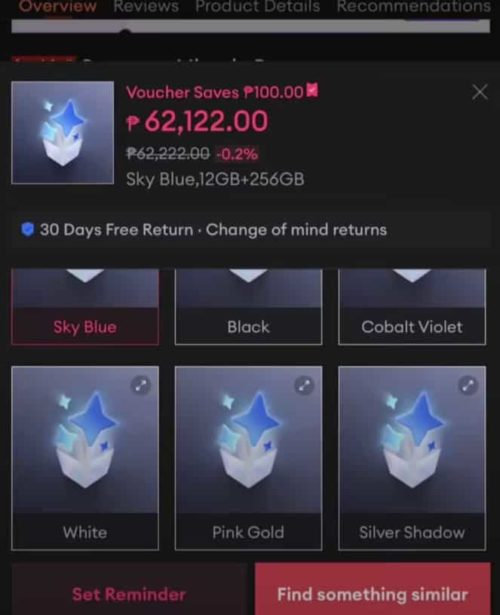Select the Sky Blue color option

click(85, 307)
